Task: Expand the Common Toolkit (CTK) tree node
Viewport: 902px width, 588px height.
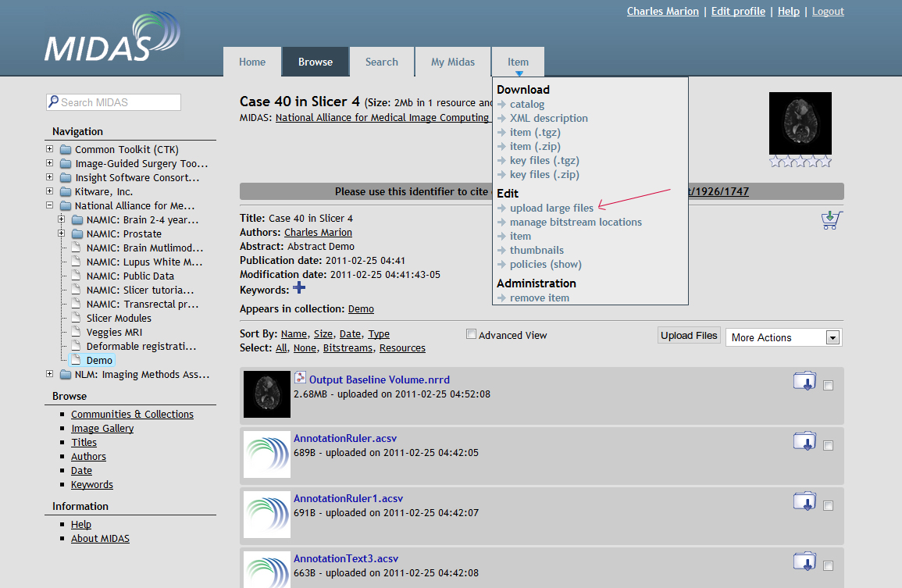Action: point(50,149)
